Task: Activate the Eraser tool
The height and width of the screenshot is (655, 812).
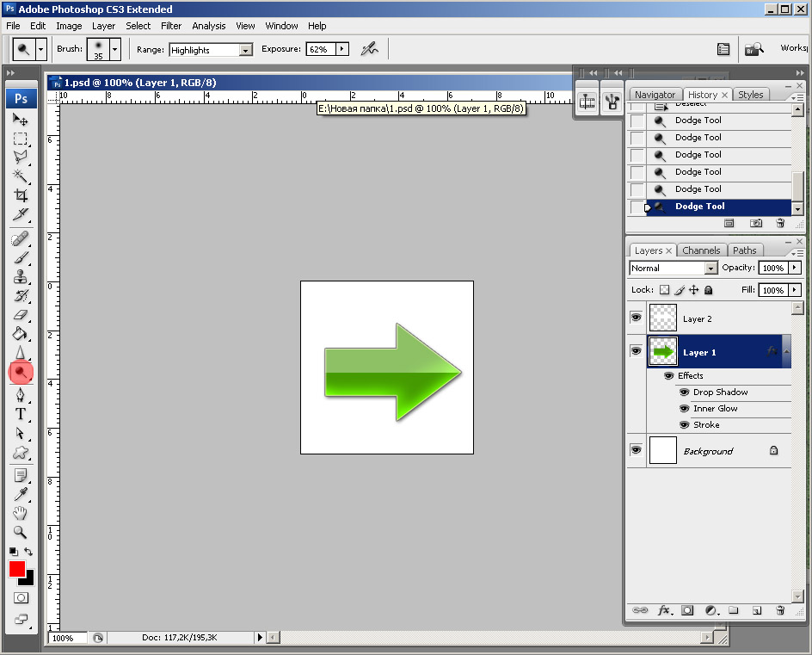Action: 20,314
